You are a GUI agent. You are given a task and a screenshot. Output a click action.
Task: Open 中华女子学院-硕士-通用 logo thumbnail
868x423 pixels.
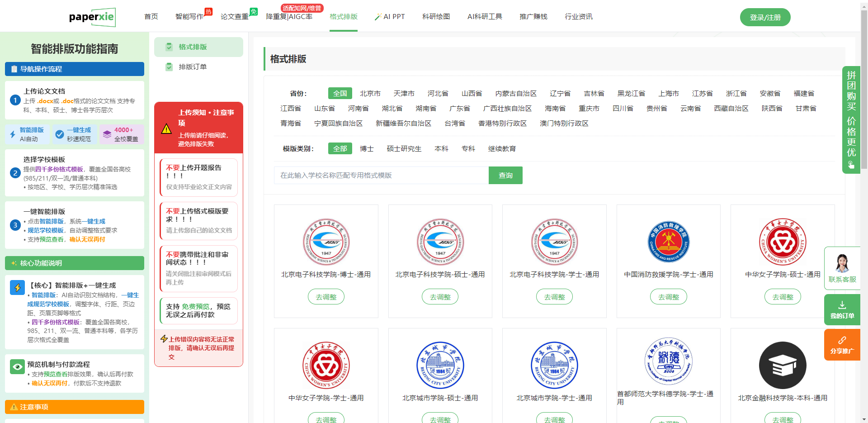(x=783, y=242)
